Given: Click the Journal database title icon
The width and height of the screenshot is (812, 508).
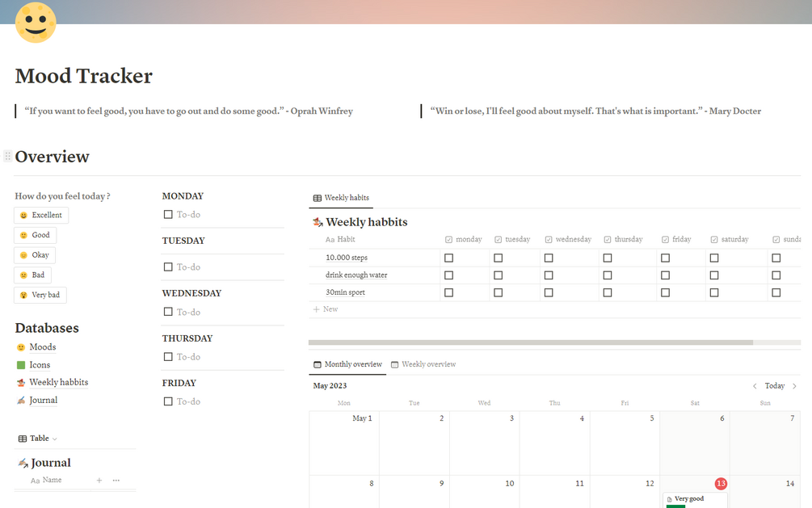Looking at the screenshot, I should pos(23,463).
